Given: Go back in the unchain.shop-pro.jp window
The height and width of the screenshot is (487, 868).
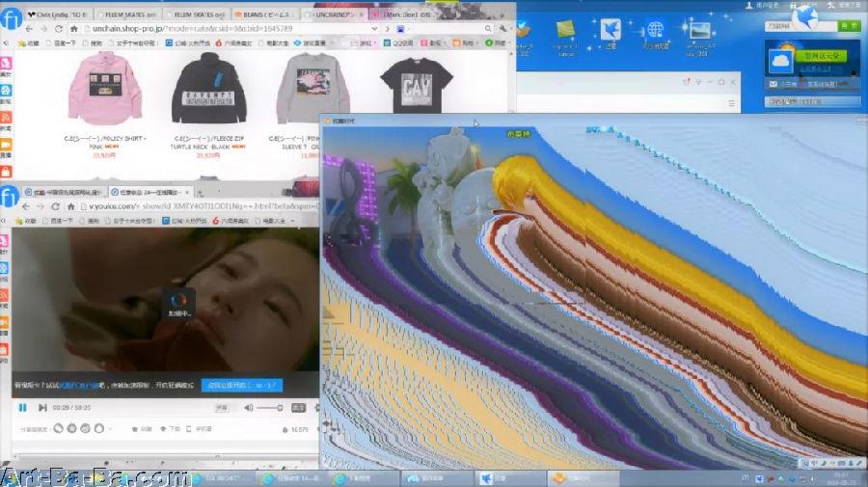Looking at the screenshot, I should coord(29,28).
